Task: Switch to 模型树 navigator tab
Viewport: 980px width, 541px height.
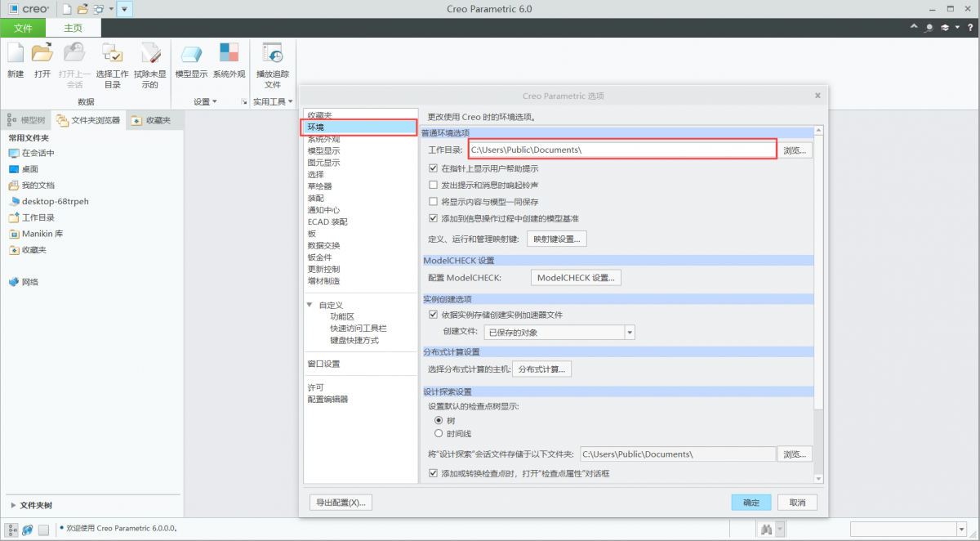Action: coord(27,120)
